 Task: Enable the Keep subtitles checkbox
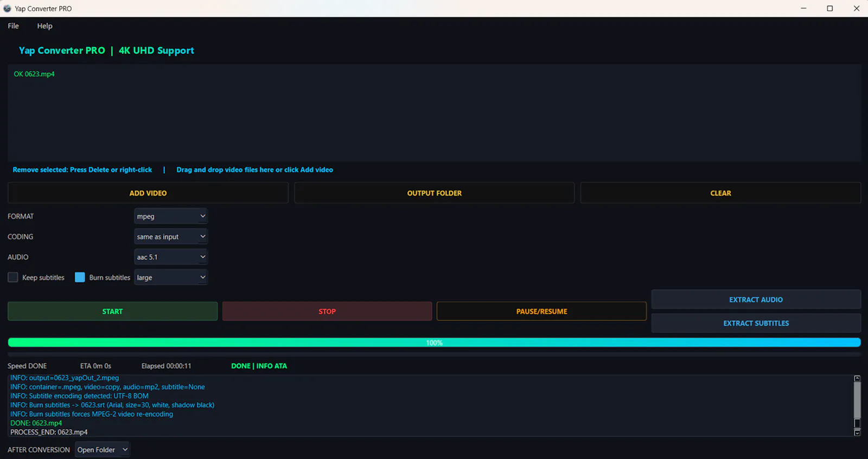pos(13,277)
